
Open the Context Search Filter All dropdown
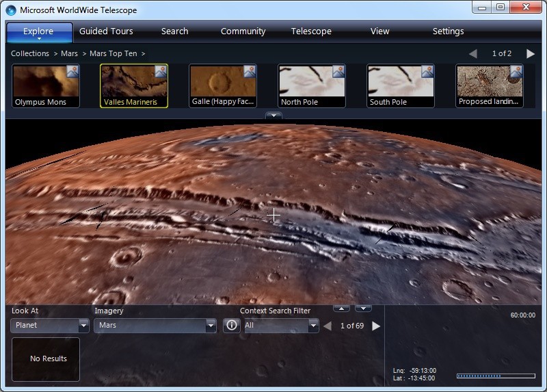click(x=281, y=326)
